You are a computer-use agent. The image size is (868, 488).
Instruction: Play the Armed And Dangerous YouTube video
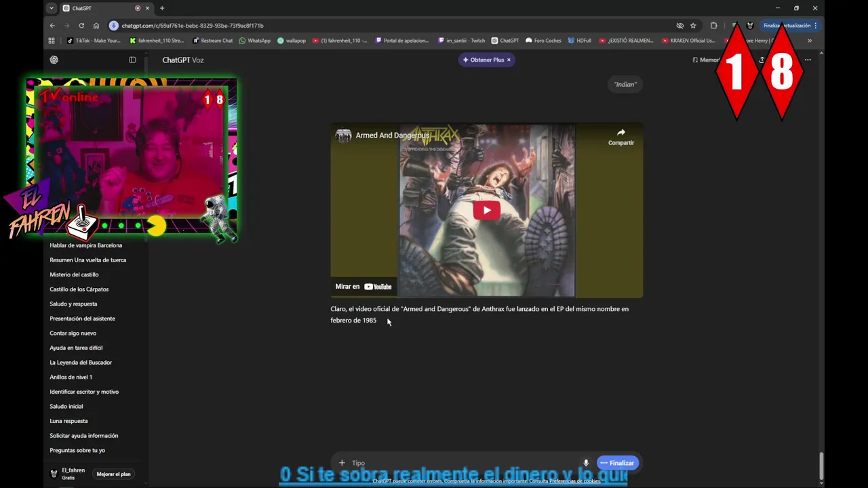tap(486, 210)
